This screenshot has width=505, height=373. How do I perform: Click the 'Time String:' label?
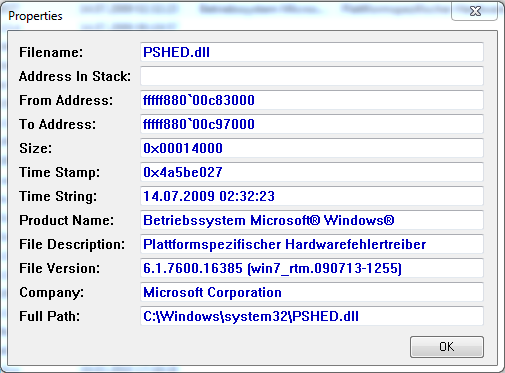[x=58, y=197]
